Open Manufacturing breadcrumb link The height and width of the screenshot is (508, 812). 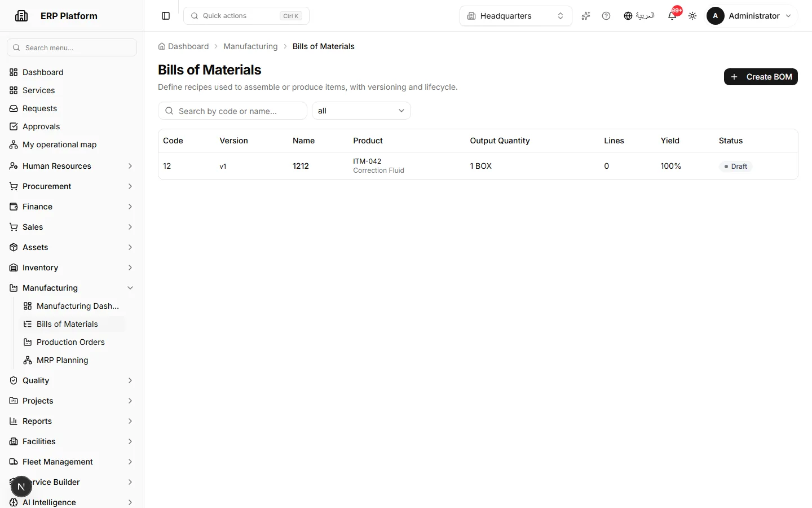coord(250,46)
